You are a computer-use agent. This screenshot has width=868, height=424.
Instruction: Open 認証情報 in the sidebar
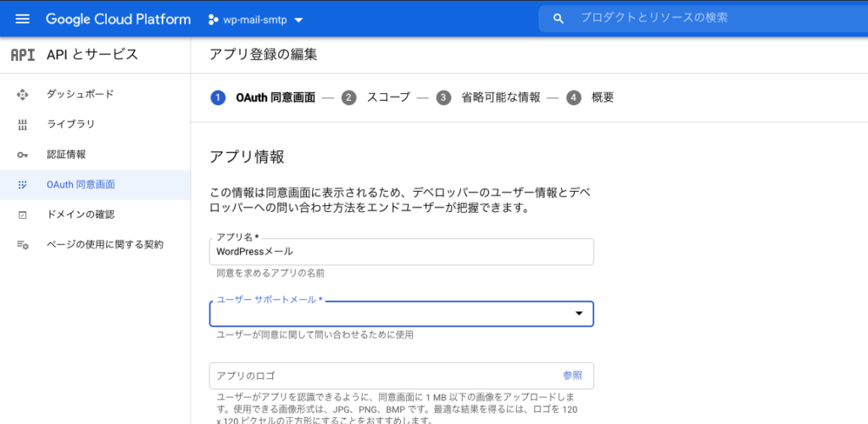66,155
